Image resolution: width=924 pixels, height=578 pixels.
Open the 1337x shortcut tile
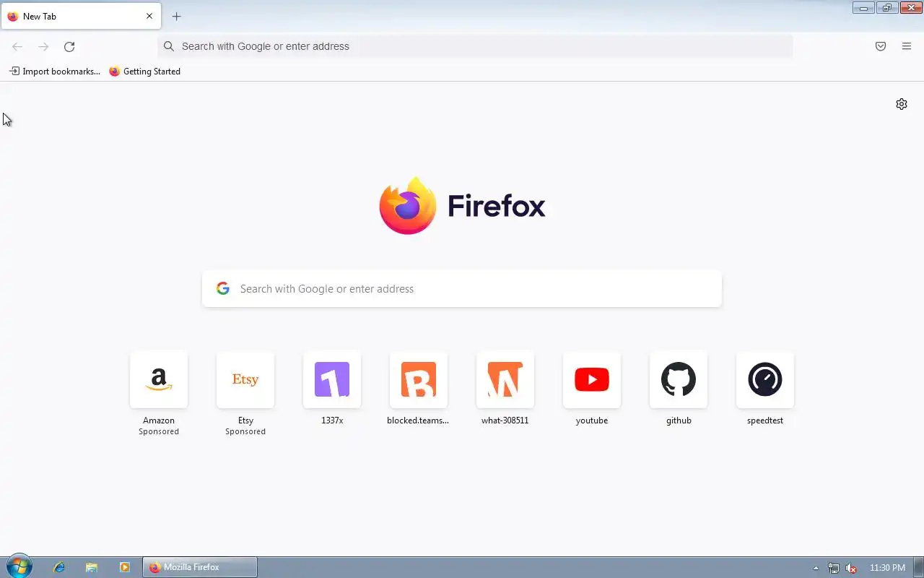pos(332,388)
